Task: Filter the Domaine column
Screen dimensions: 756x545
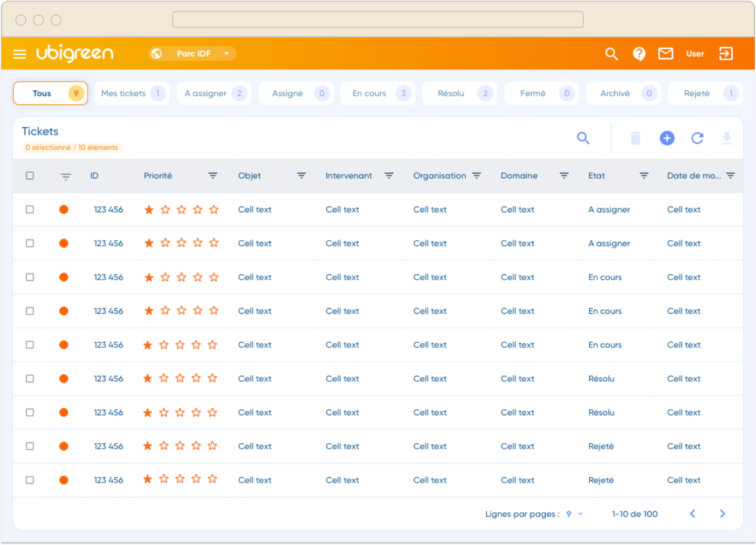Action: click(564, 176)
